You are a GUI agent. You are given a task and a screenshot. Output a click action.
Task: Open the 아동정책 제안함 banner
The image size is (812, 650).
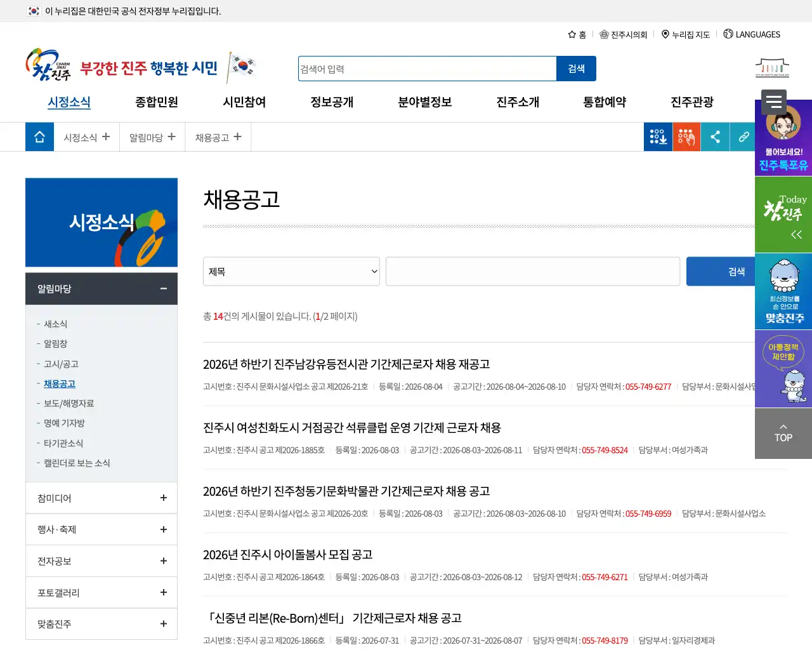click(x=783, y=369)
